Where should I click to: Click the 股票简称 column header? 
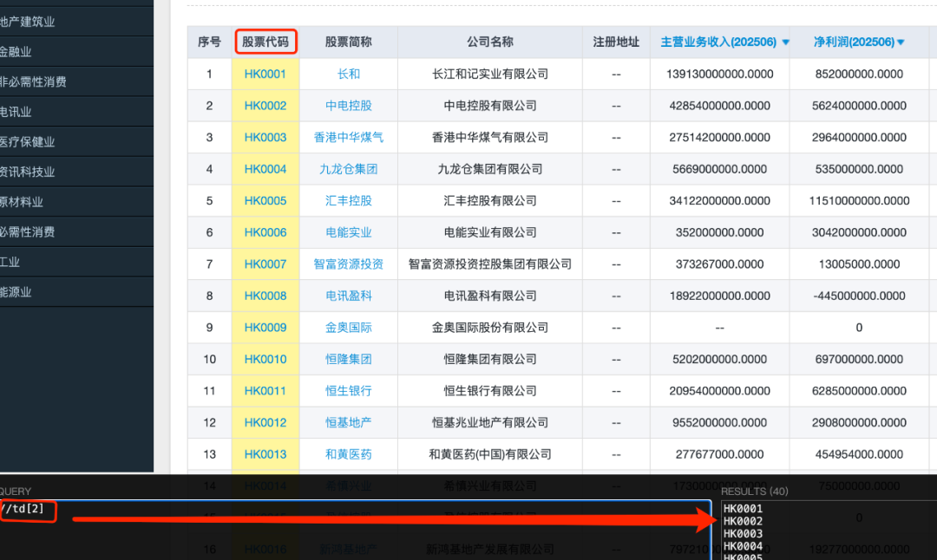pyautogui.click(x=349, y=42)
